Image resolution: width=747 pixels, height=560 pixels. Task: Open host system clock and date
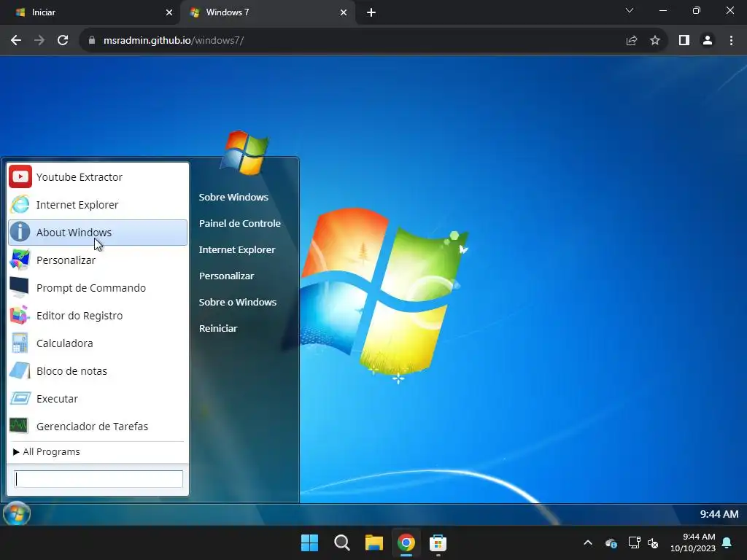[x=693, y=542]
